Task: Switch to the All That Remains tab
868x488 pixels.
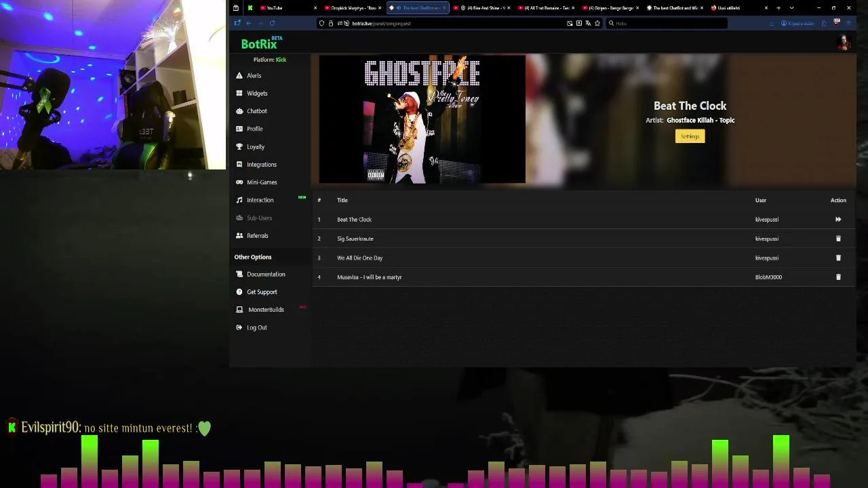Action: [x=547, y=8]
